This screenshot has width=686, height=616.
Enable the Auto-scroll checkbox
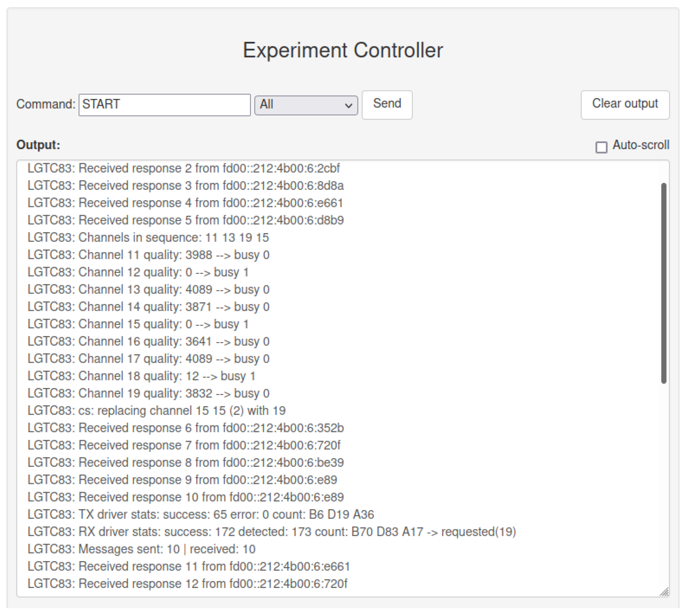601,147
